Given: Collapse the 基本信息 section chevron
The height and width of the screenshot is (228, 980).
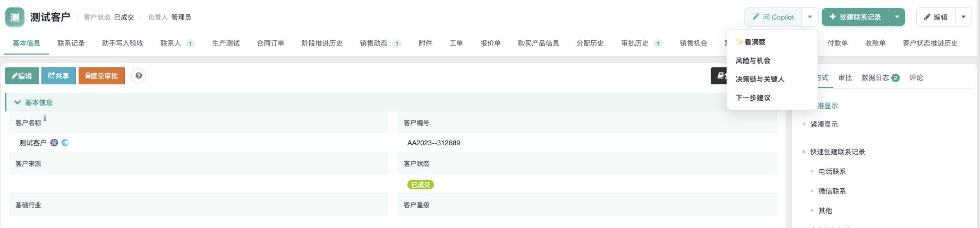Looking at the screenshot, I should [x=18, y=102].
